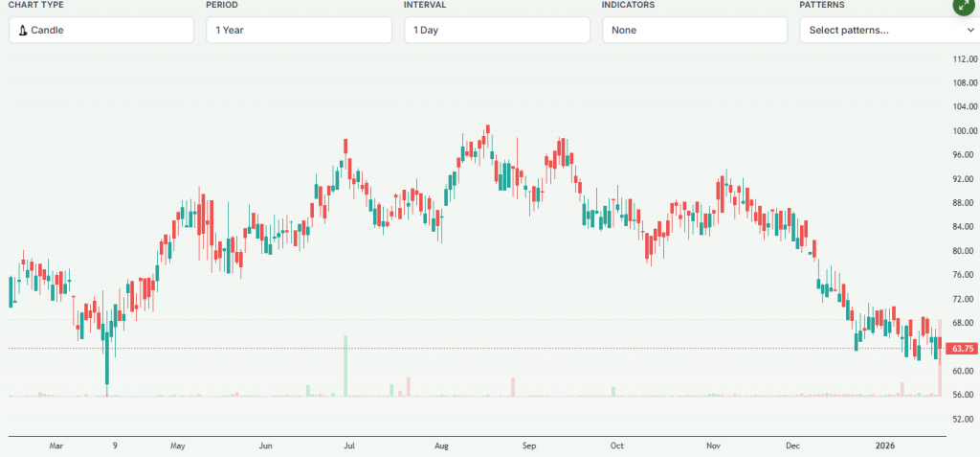Click the Jun label on time axis

pyautogui.click(x=266, y=446)
